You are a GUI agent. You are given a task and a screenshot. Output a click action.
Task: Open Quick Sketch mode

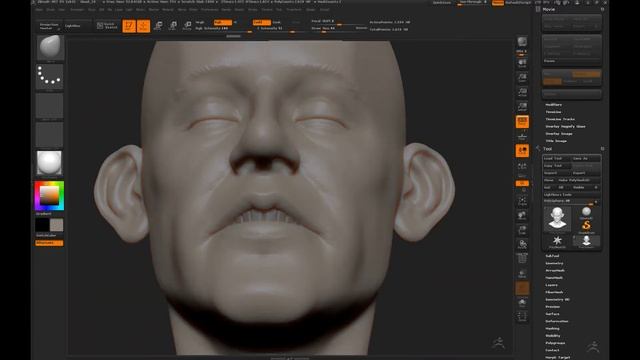tap(107, 26)
